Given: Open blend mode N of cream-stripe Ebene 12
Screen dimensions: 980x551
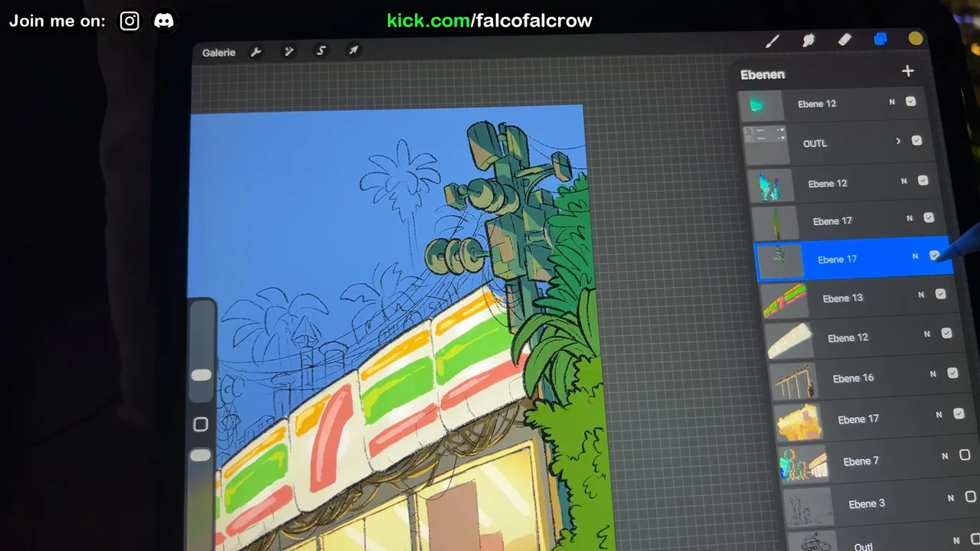Looking at the screenshot, I should click(927, 334).
